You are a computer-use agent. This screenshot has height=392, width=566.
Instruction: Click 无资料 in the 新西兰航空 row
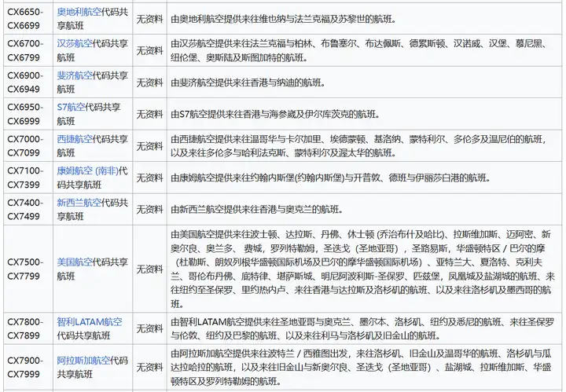[149, 210]
